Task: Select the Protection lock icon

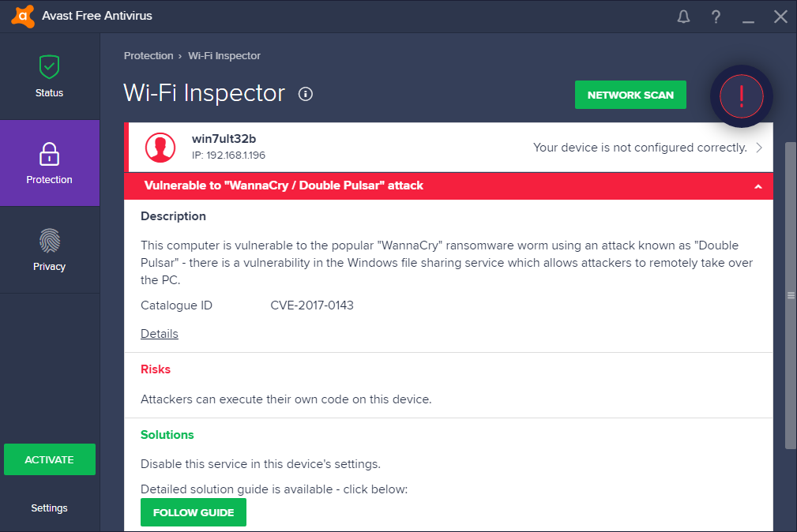Action: [49, 155]
